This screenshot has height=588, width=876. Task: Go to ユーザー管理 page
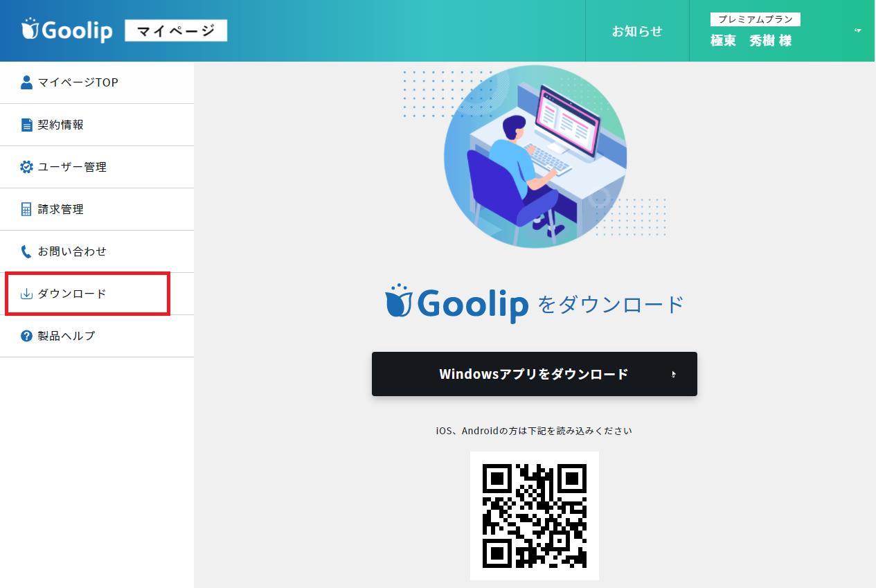point(97,167)
